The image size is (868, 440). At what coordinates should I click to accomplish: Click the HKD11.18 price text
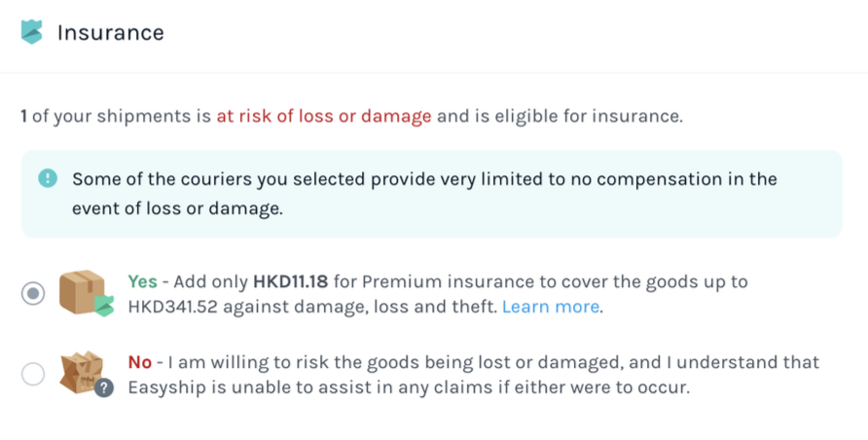click(292, 281)
